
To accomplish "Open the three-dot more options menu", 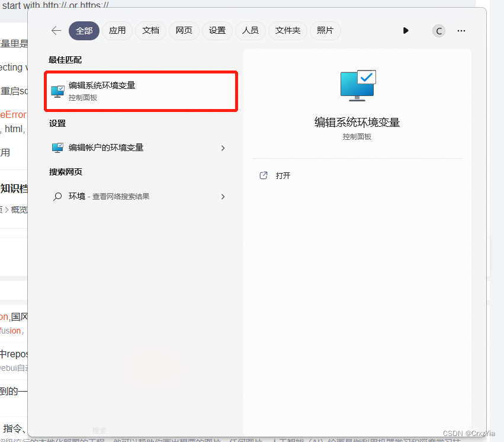I will click(461, 31).
